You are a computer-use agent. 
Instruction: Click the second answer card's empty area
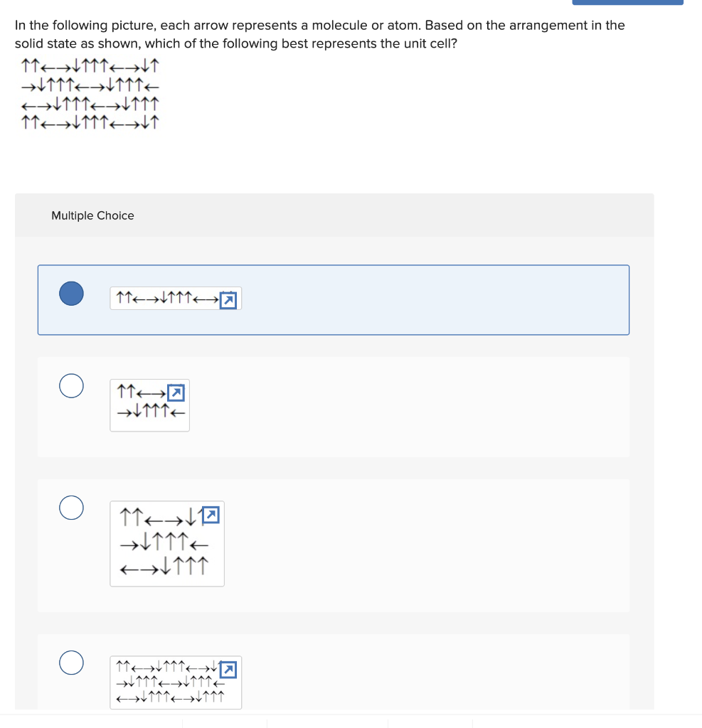click(409, 407)
